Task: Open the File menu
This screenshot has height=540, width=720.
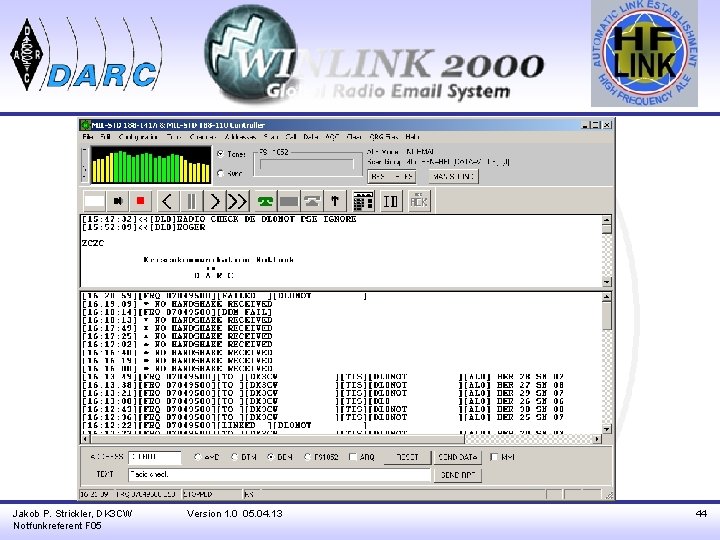Action: tap(87, 137)
